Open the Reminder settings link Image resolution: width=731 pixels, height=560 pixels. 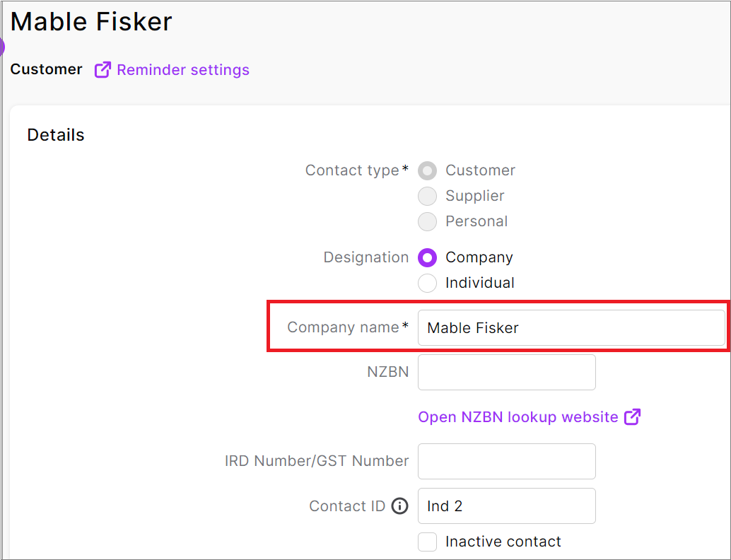[x=183, y=69]
